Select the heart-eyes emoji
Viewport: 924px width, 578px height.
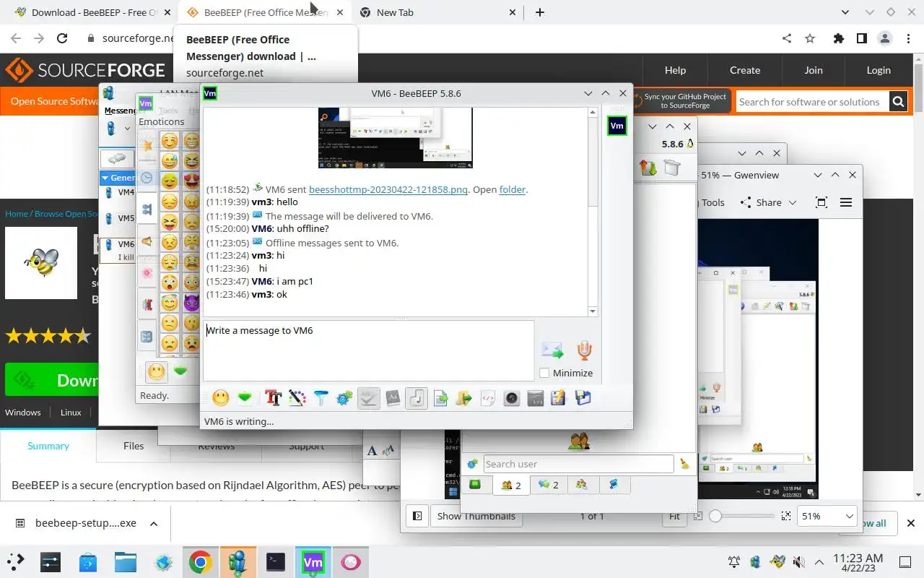coord(191,181)
